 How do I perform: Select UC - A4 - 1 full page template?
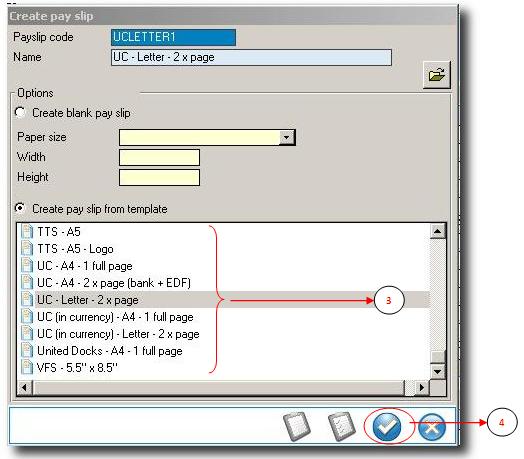(85, 266)
